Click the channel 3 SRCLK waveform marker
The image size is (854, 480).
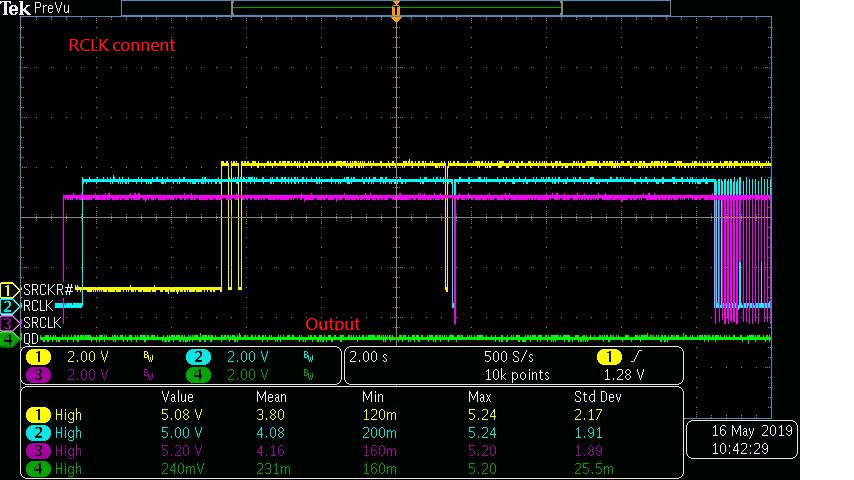click(9, 323)
